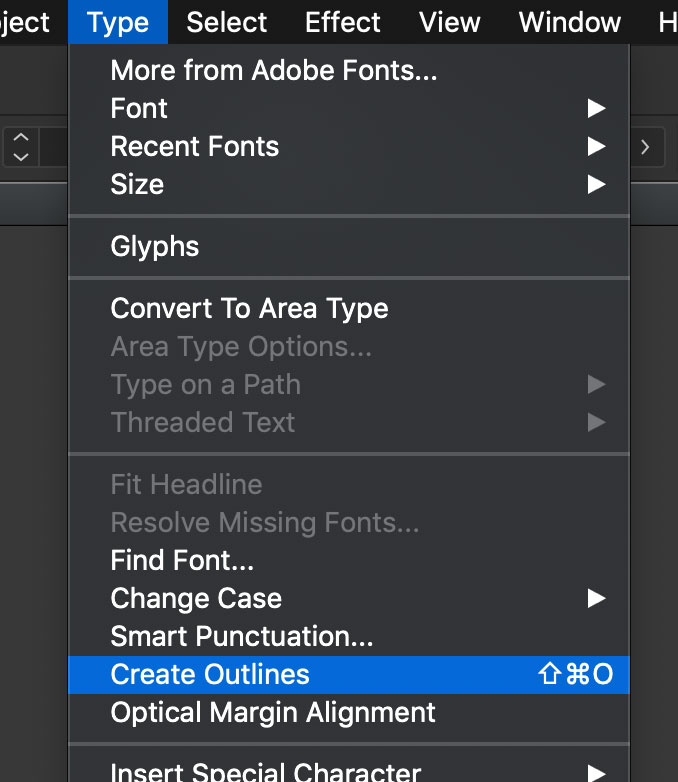The image size is (678, 782).
Task: Expand the Change Case submenu
Action: click(196, 598)
